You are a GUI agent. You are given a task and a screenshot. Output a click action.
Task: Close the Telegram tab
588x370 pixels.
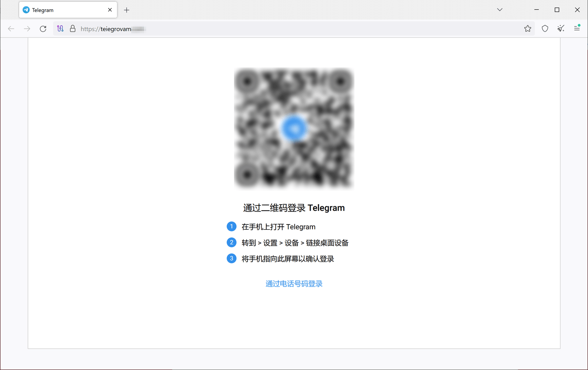tap(110, 10)
